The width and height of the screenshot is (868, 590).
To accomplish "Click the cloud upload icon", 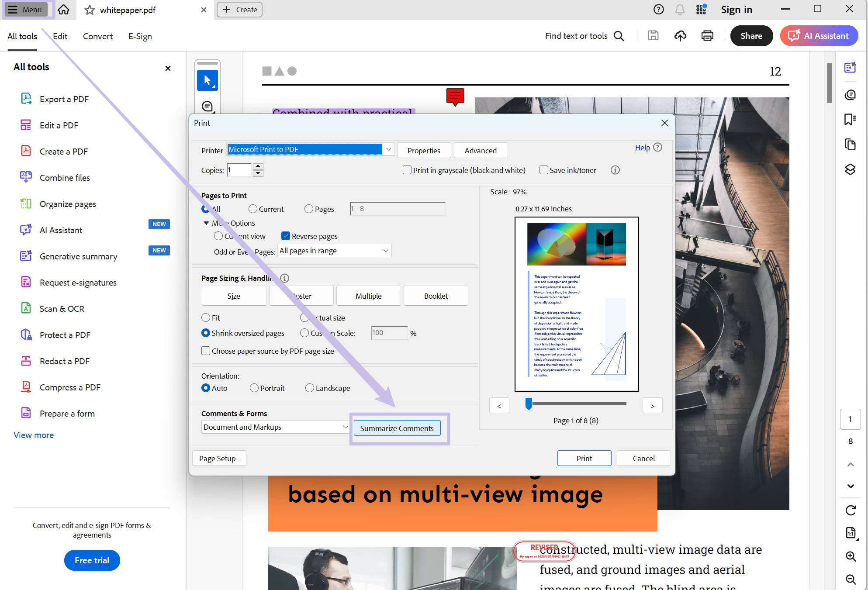I will (x=680, y=36).
